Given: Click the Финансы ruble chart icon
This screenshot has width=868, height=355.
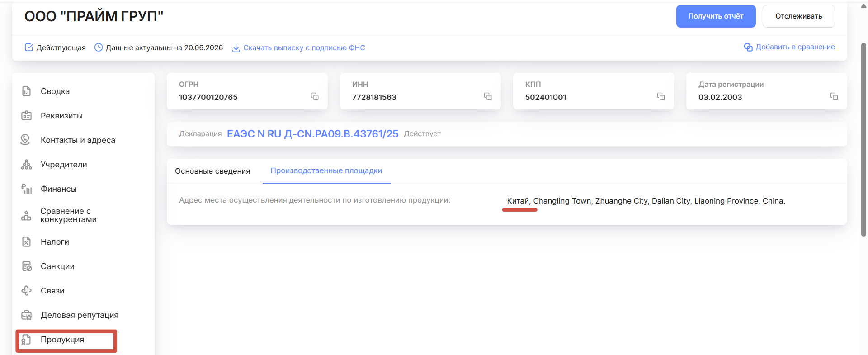Looking at the screenshot, I should 27,189.
